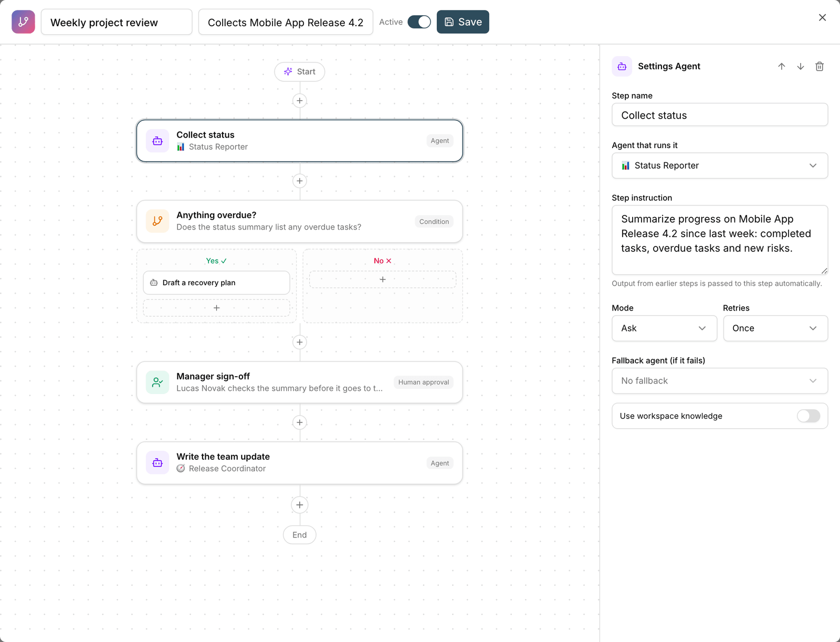The width and height of the screenshot is (840, 642).
Task: Click the No branch label
Action: pos(383,261)
